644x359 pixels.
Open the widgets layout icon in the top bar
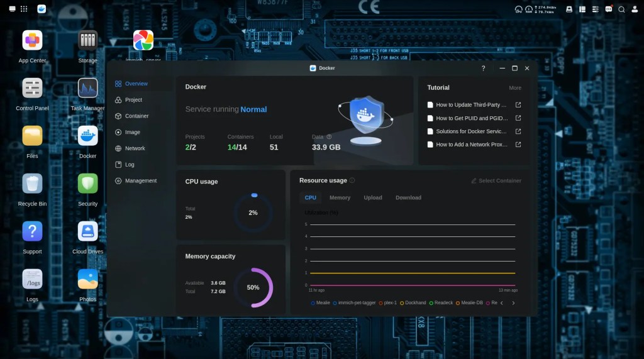pyautogui.click(x=582, y=9)
